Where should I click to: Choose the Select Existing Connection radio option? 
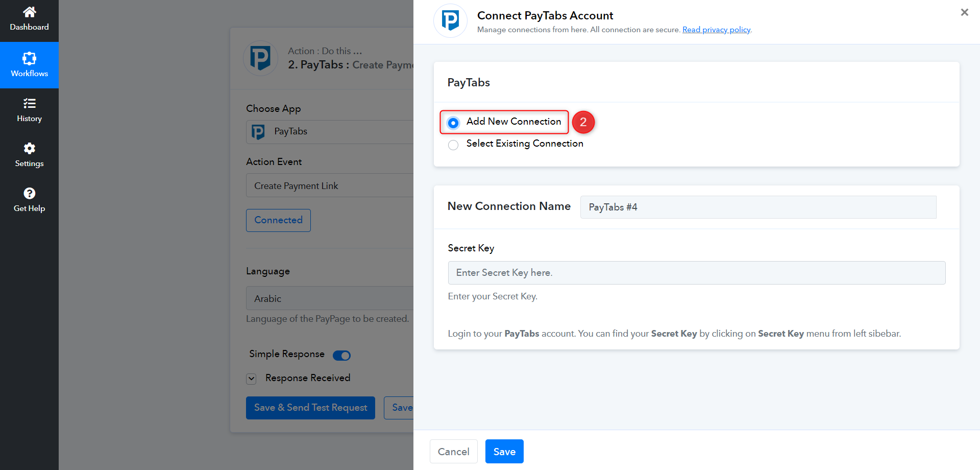point(453,145)
